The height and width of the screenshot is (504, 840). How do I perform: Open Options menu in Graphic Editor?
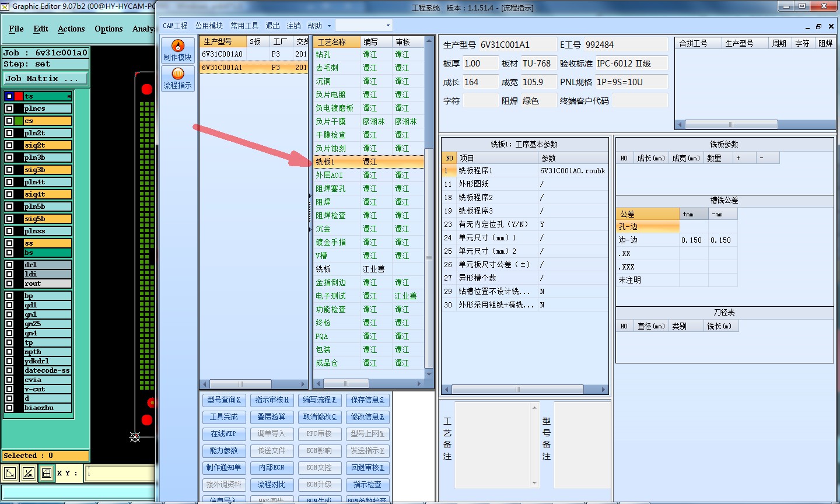pyautogui.click(x=108, y=29)
